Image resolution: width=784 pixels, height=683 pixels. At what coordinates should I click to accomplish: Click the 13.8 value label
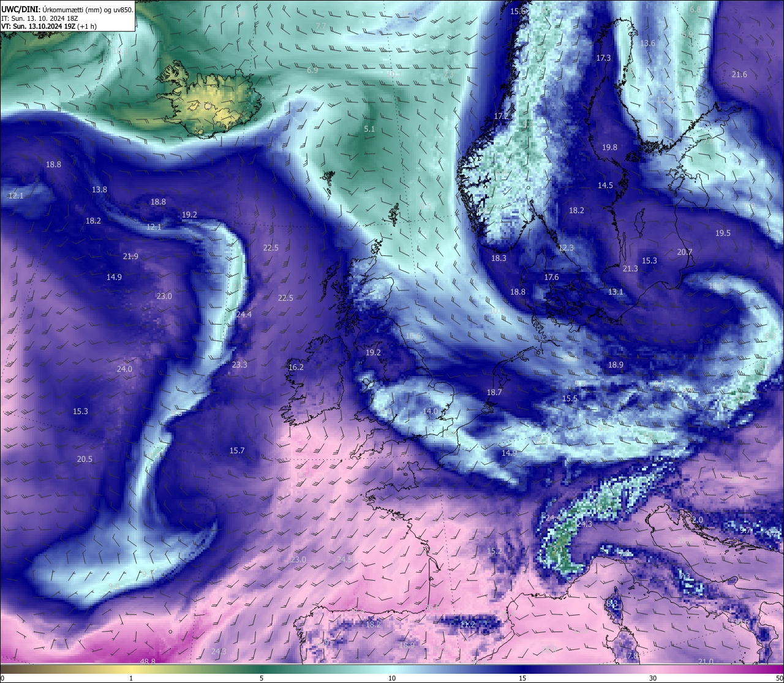coord(99,190)
